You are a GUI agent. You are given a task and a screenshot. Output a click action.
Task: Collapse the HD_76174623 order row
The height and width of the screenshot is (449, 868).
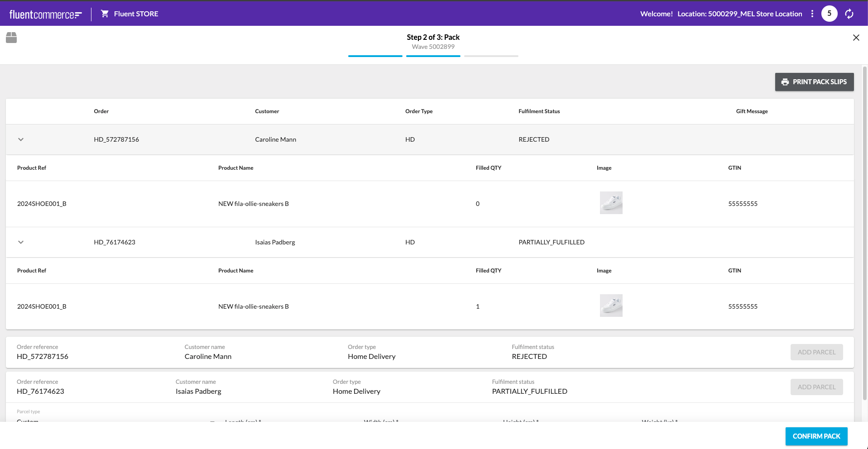(21, 242)
